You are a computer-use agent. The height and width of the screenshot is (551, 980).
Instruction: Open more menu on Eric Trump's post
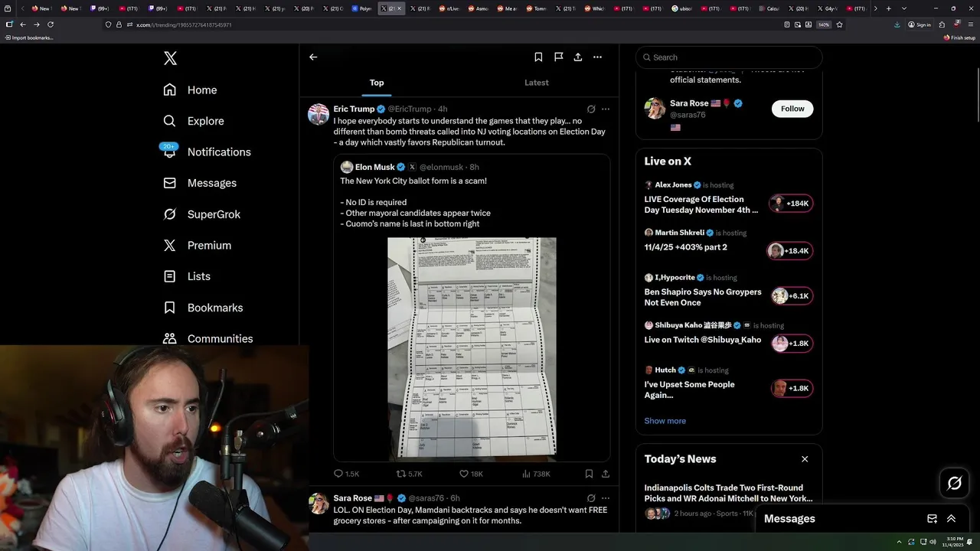(x=606, y=109)
